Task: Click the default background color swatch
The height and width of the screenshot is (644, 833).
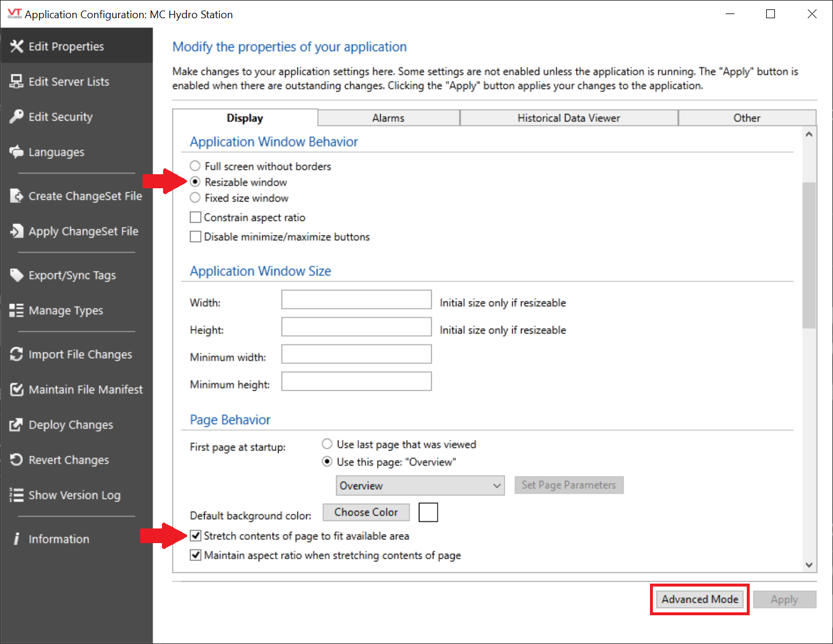Action: [428, 512]
